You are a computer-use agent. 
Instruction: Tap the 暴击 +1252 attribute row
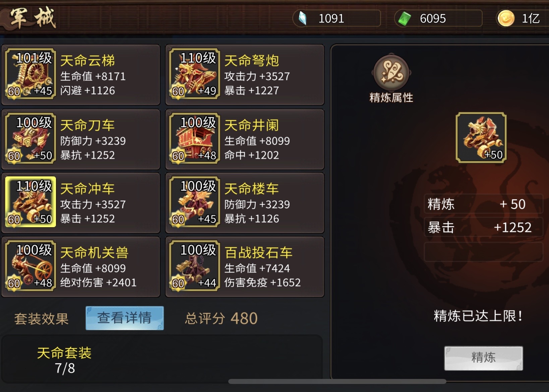(483, 227)
